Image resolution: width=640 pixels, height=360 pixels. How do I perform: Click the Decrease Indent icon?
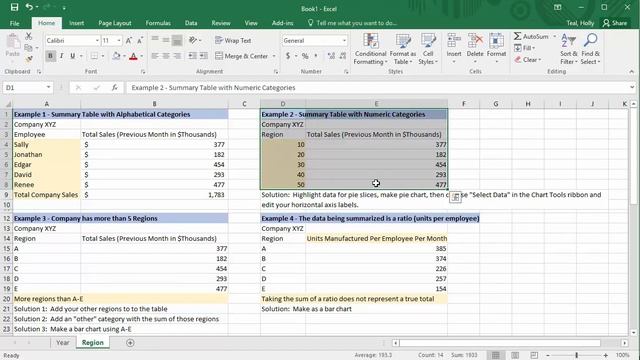pyautogui.click(x=192, y=56)
